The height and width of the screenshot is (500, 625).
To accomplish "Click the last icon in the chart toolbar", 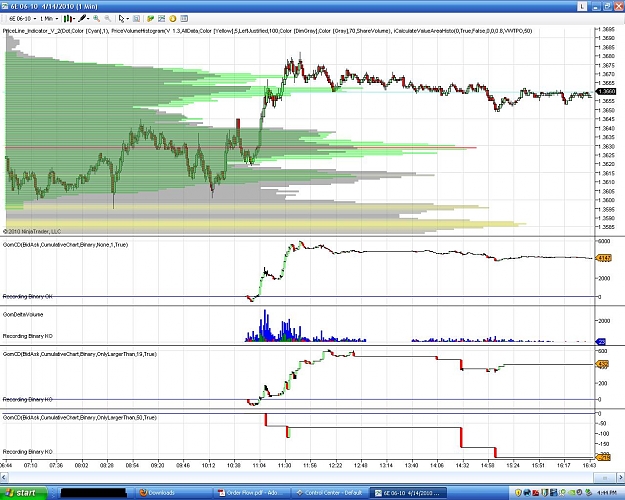I will point(184,18).
